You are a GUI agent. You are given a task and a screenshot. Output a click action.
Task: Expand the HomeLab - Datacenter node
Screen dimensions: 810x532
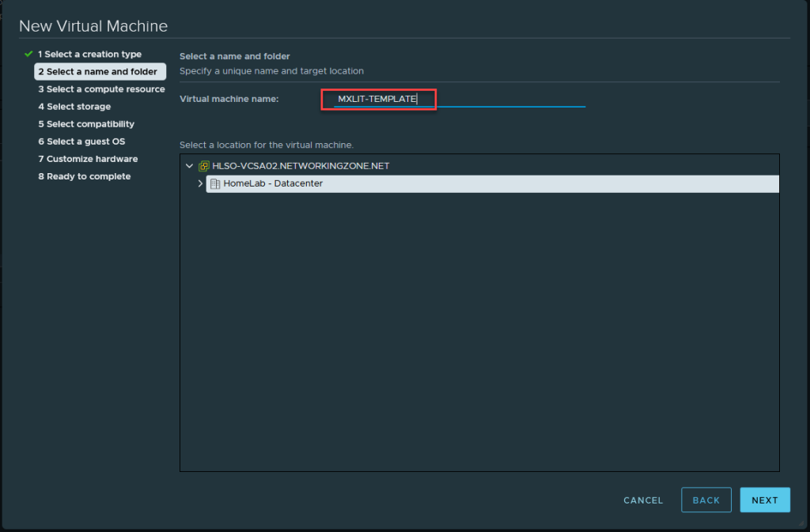click(x=200, y=183)
